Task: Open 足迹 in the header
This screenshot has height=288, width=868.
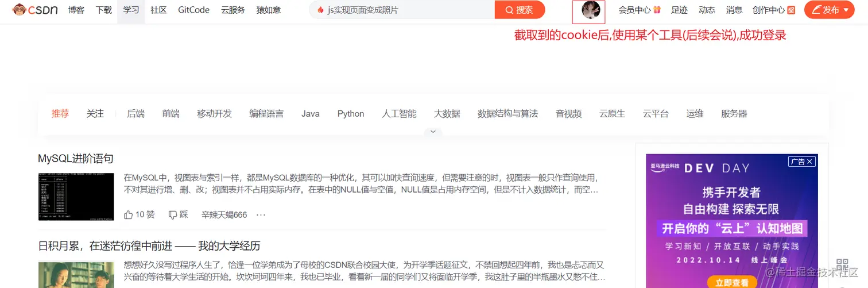Action: click(x=679, y=10)
